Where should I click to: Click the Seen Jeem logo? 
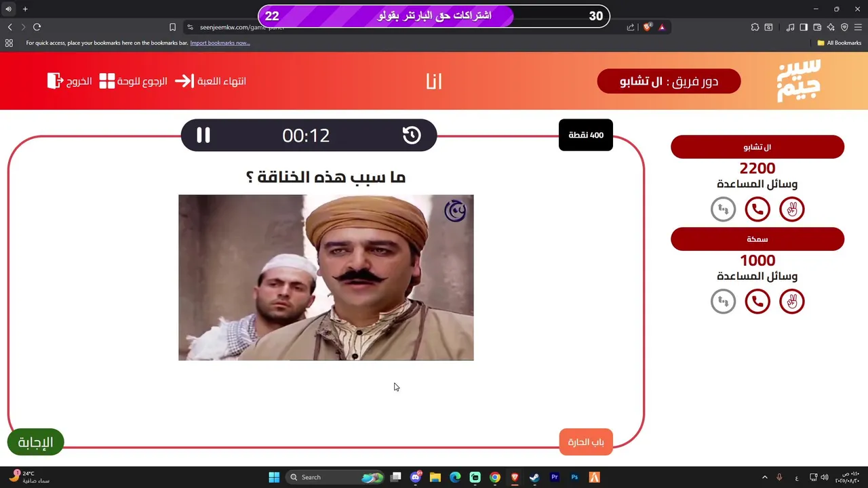[x=799, y=81]
